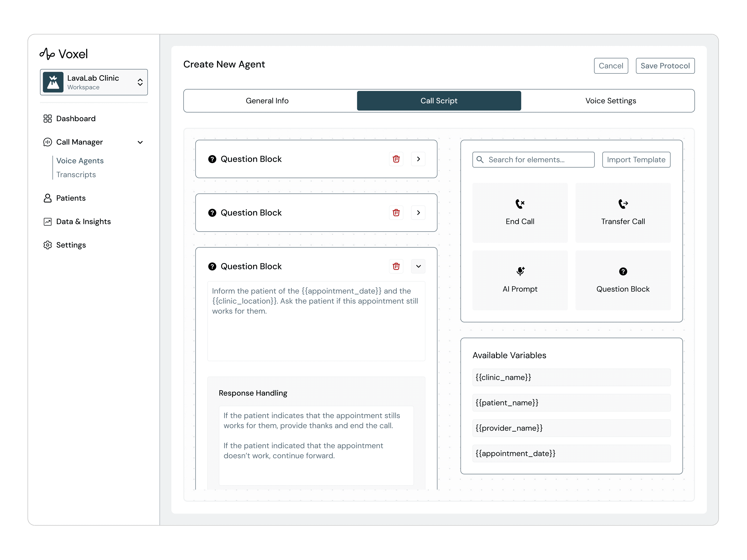
Task: Open the Dashboard page
Action: [x=76, y=118]
